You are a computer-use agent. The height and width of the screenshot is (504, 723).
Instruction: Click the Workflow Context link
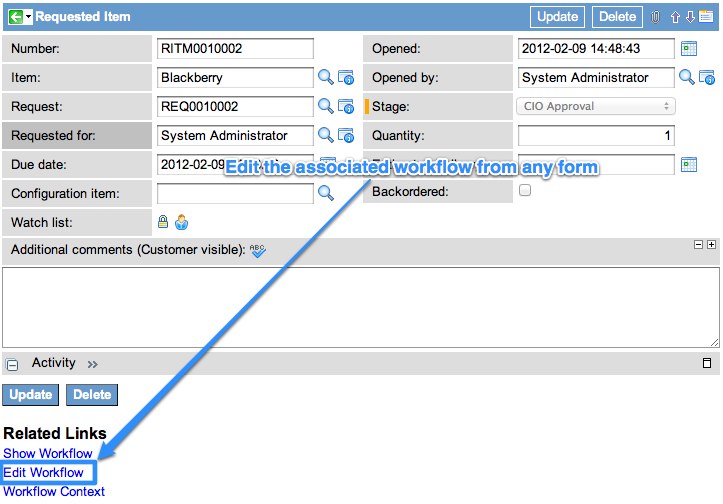point(54,491)
